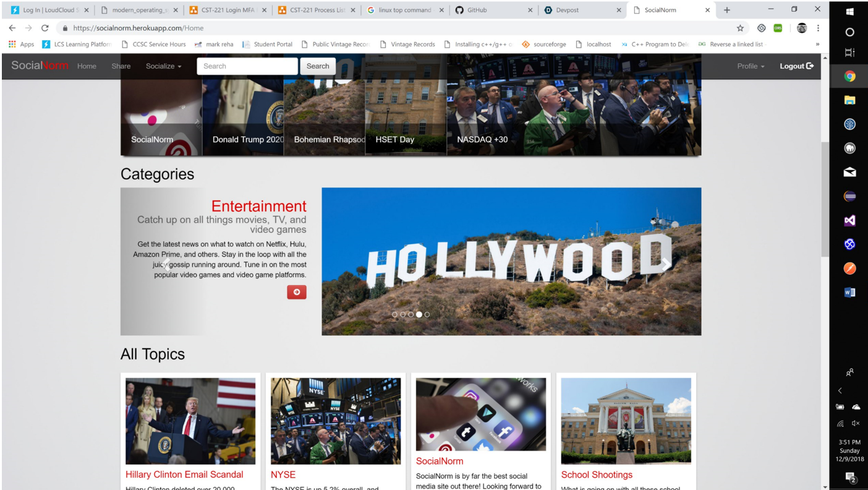Open Windows Start menu
This screenshot has width=868, height=490.
pos(849,11)
